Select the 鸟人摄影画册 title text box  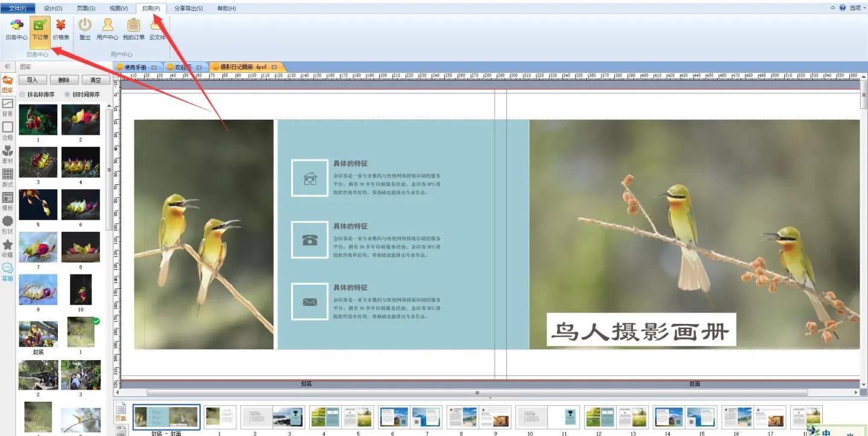641,329
